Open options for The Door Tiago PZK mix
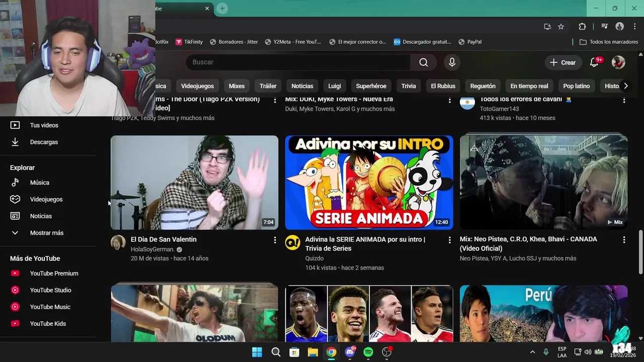644x362 pixels. point(275,100)
